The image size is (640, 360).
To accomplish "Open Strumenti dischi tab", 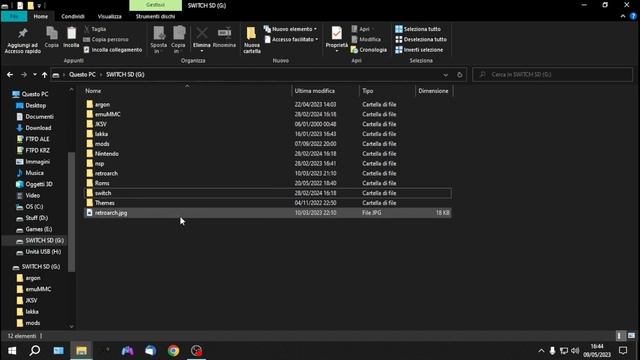I will click(x=155, y=16).
